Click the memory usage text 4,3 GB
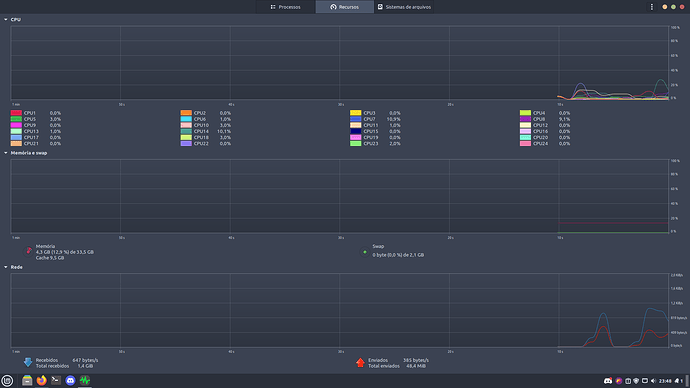The width and height of the screenshot is (690, 388). click(x=65, y=252)
